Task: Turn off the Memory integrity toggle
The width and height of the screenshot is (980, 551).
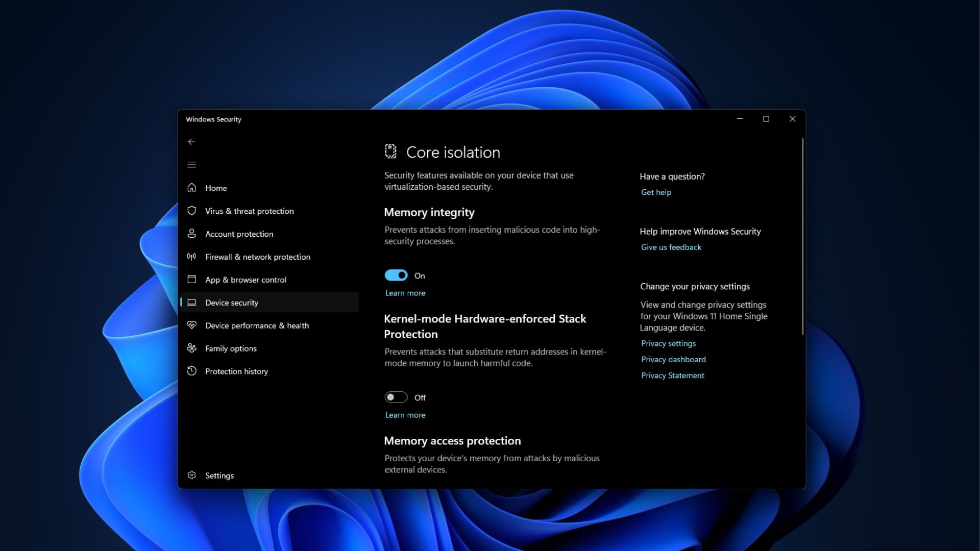Action: [396, 275]
